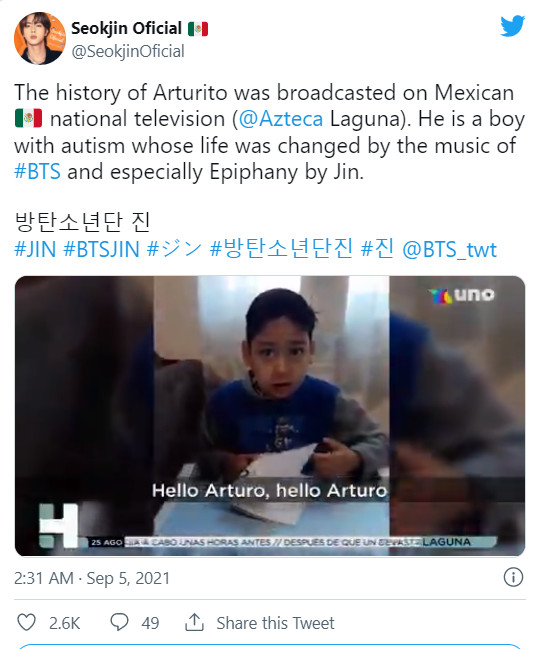
Task: Click the @SeokjinOficial handle
Action: 128,52
